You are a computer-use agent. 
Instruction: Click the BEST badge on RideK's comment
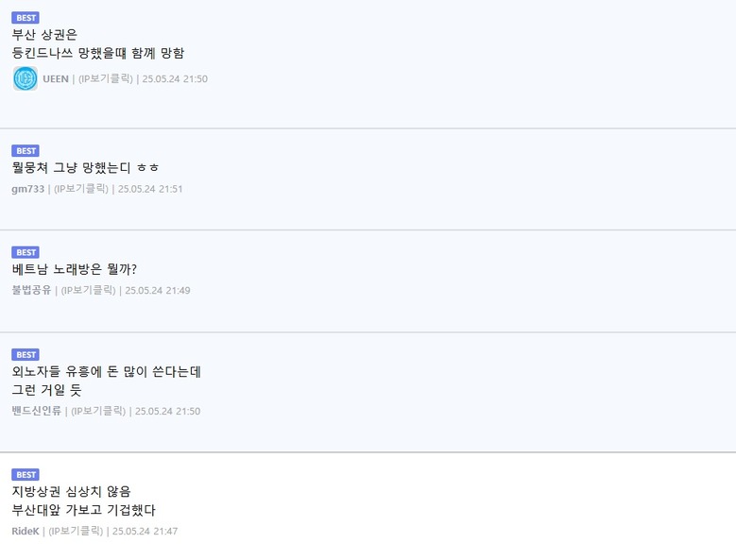click(26, 475)
